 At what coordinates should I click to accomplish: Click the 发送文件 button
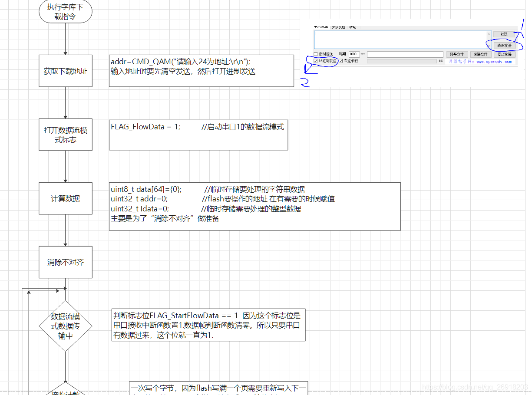[x=480, y=54]
